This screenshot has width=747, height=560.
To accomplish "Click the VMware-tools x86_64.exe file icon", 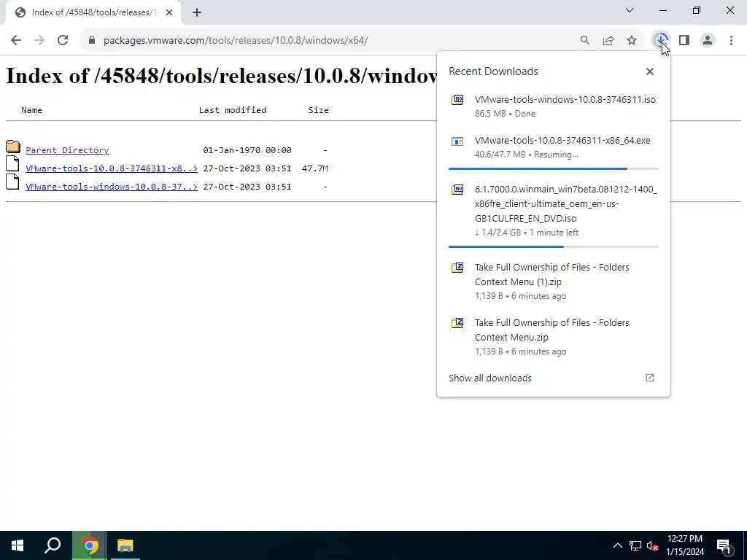I will (x=457, y=141).
